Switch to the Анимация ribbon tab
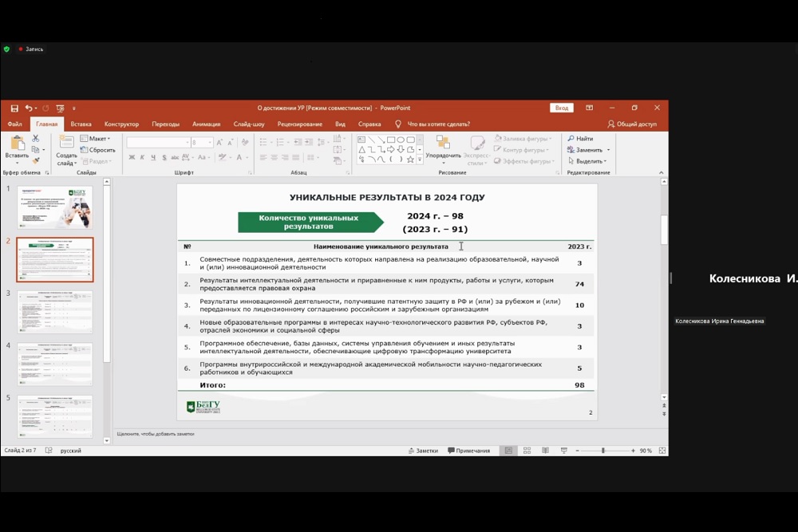 (206, 124)
